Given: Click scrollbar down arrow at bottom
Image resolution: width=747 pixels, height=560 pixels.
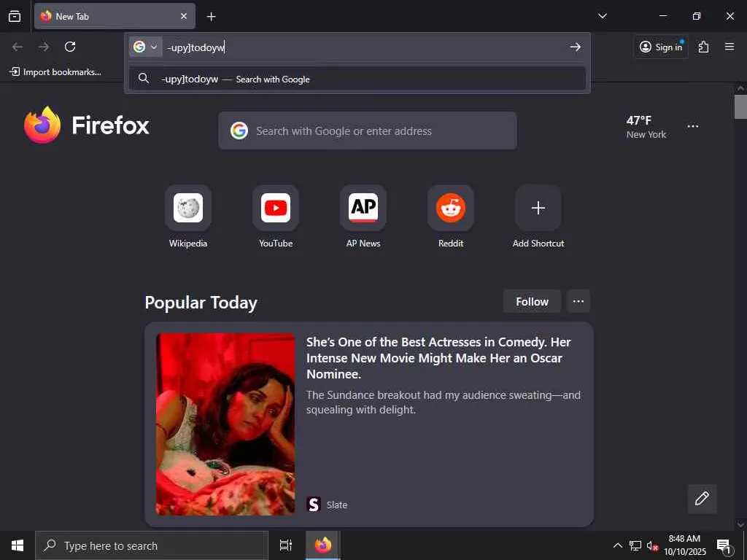Looking at the screenshot, I should click(x=740, y=524).
